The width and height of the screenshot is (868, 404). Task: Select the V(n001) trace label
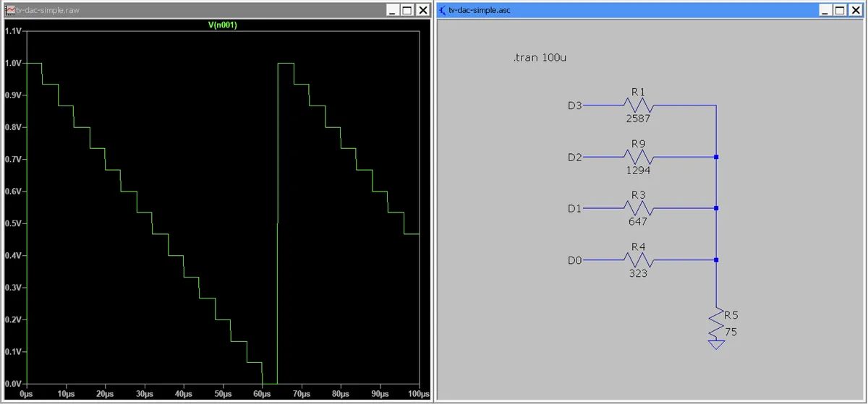click(x=223, y=25)
